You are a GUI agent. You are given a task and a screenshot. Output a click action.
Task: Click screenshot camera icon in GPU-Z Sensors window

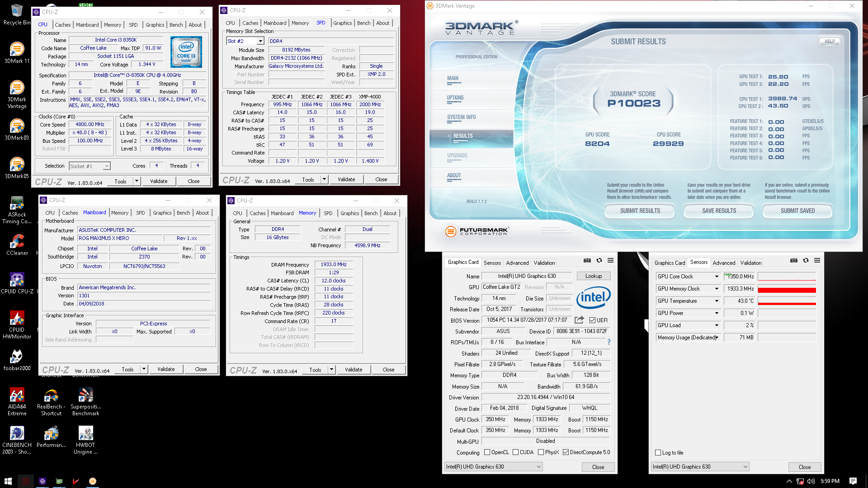(793, 260)
